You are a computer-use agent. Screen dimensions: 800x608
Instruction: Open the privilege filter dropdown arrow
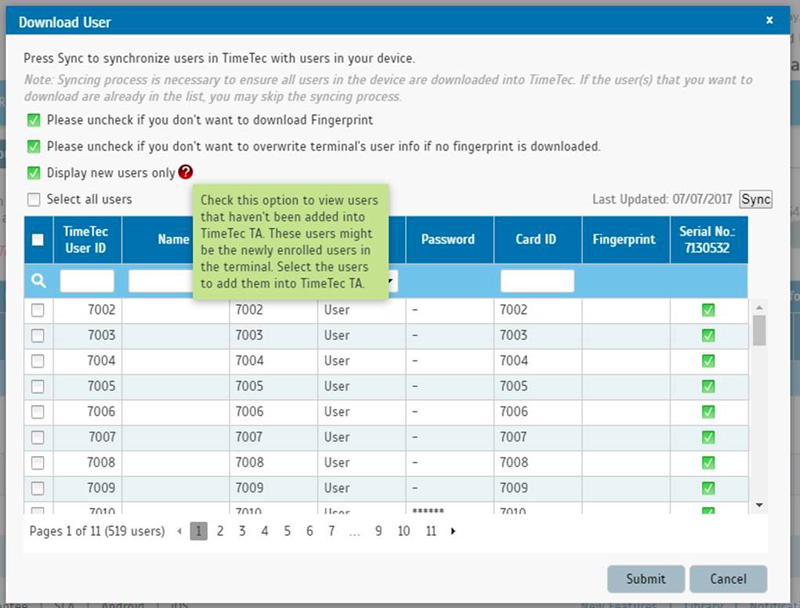coord(392,281)
